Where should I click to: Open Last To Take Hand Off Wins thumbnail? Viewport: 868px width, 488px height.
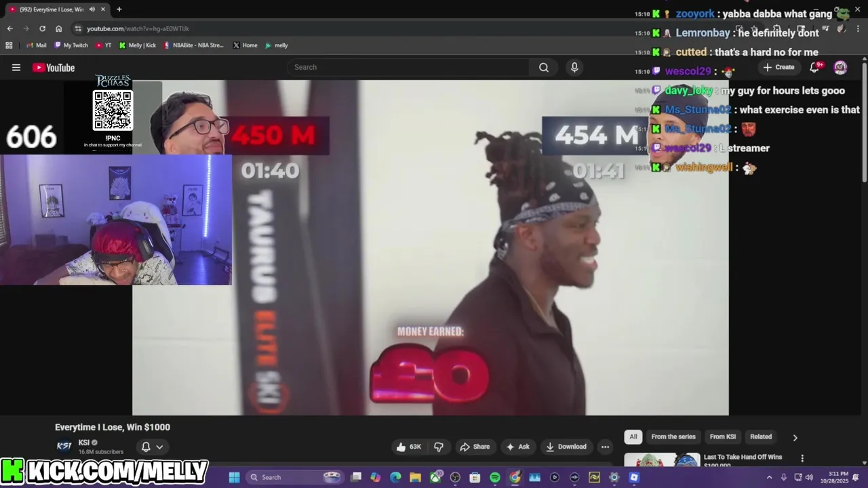661,460
